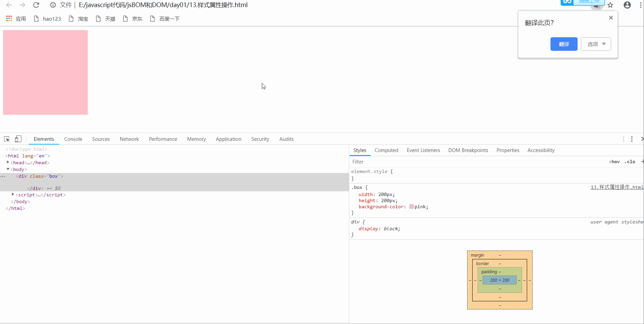The height and width of the screenshot is (324, 644).
Task: Click the pink box on the page
Action: point(45,72)
